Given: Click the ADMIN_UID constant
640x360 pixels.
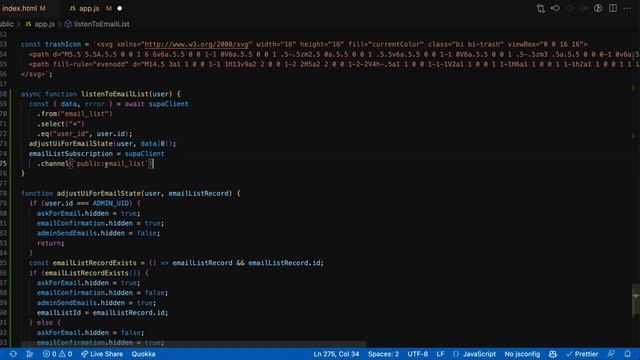Looking at the screenshot, I should (x=111, y=203).
